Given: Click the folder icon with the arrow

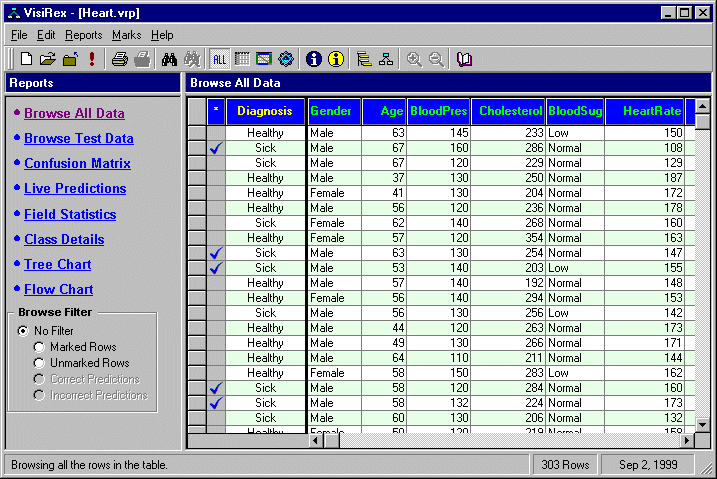Looking at the screenshot, I should click(x=70, y=59).
